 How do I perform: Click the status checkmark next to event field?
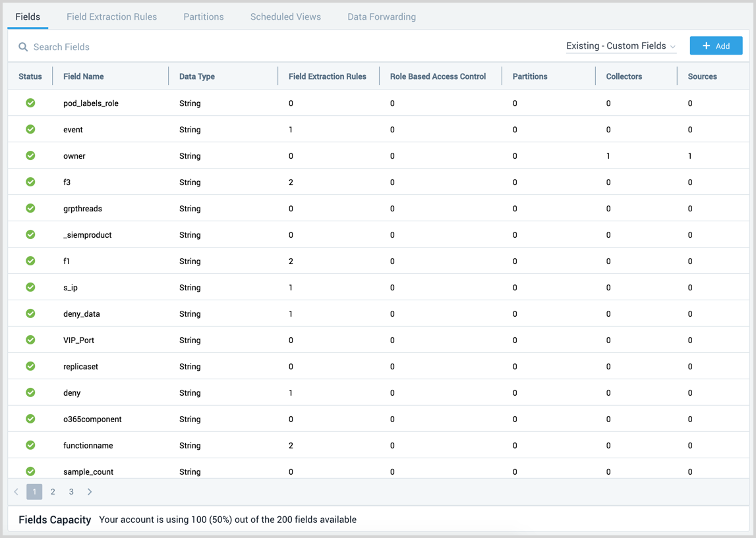coord(30,129)
